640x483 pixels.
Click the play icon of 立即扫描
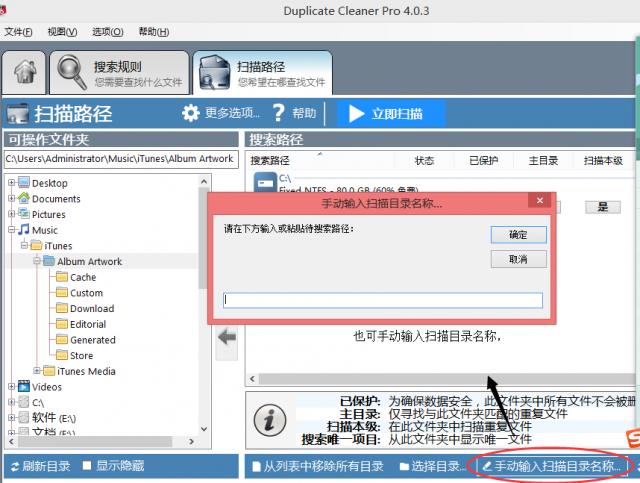356,114
